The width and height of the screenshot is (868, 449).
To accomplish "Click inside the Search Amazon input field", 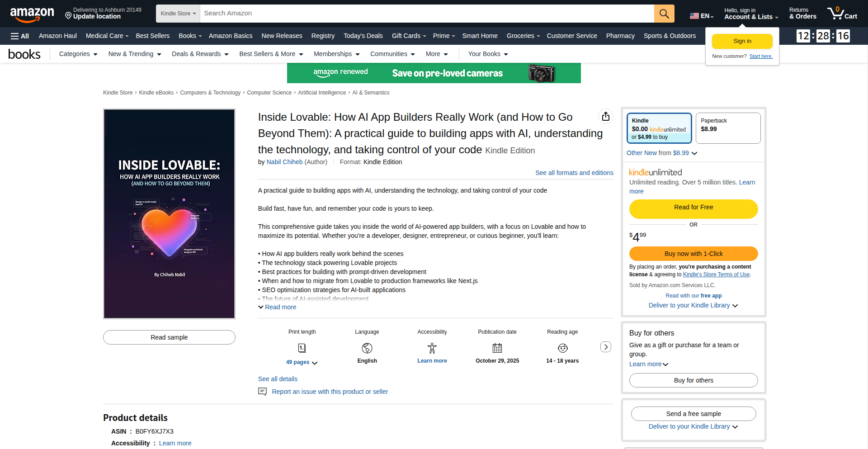I will [x=407, y=13].
